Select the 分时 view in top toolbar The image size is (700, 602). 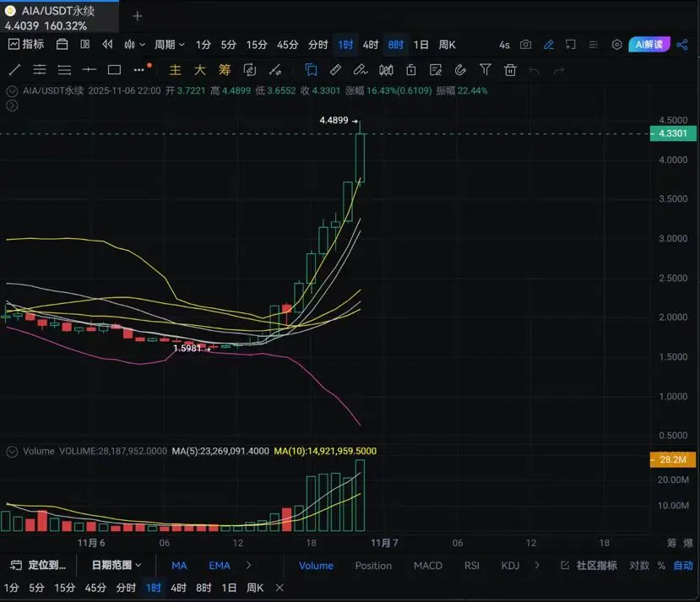click(317, 45)
